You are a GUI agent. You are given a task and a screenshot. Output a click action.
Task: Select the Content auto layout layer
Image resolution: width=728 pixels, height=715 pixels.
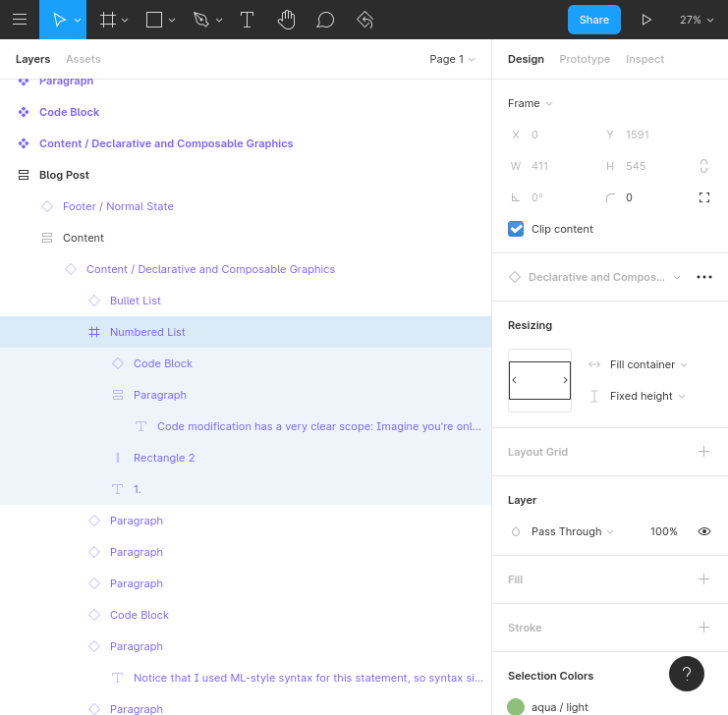click(x=246, y=238)
